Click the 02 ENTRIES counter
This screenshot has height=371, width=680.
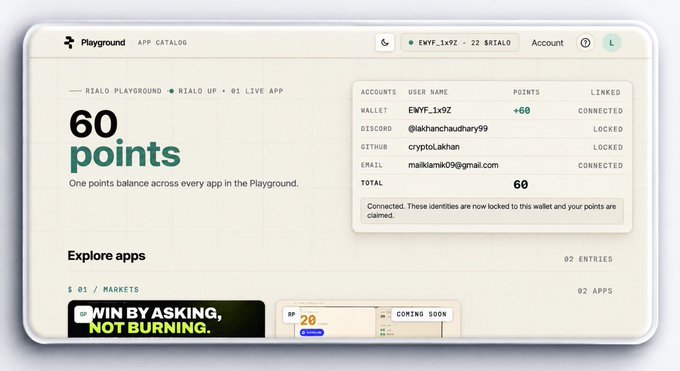(x=588, y=259)
